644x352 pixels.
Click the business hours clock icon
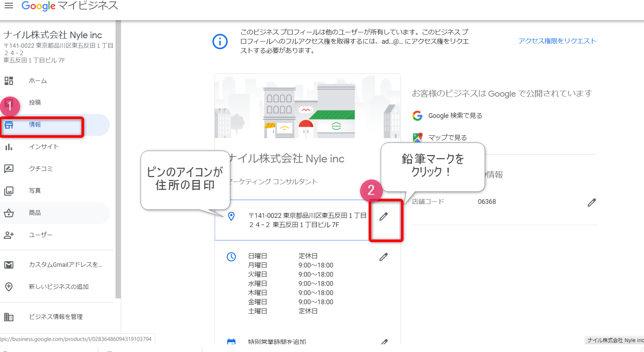(231, 257)
